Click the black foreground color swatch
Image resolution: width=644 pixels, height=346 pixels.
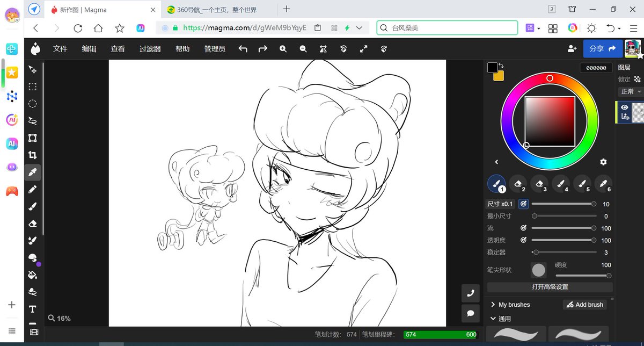(492, 67)
